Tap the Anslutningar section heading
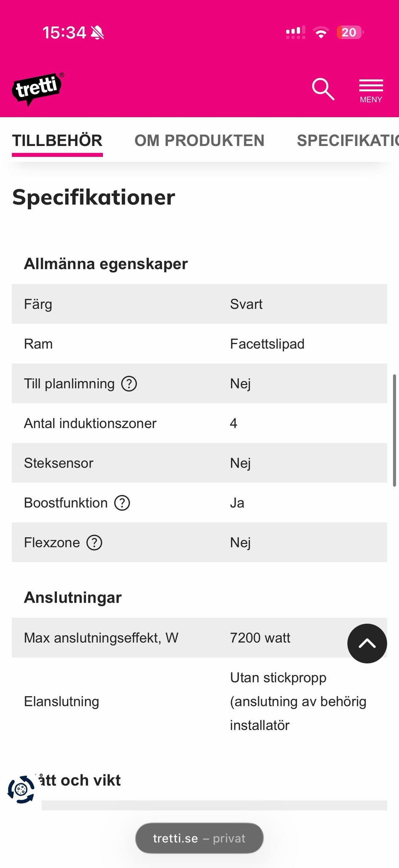 pyautogui.click(x=73, y=597)
